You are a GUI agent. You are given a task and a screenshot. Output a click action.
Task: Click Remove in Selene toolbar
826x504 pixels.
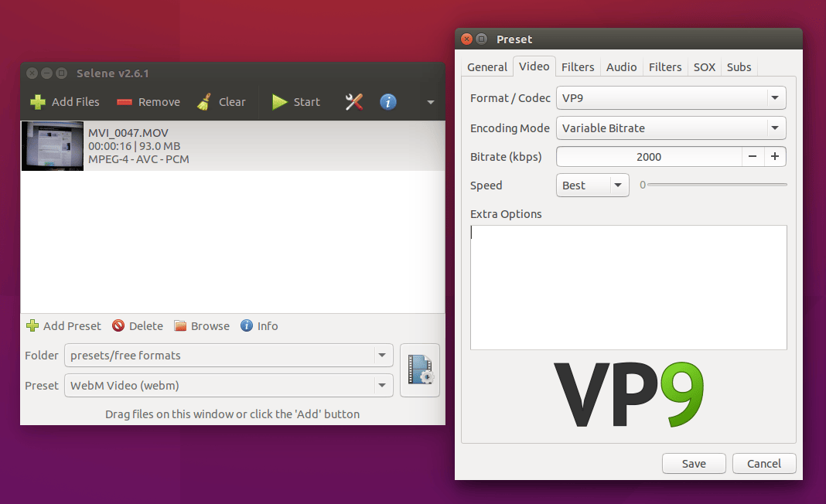pos(148,101)
